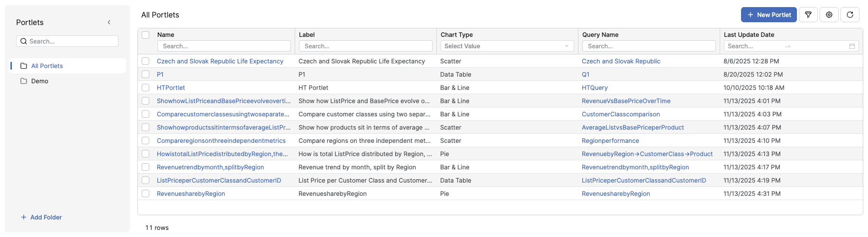Image resolution: width=868 pixels, height=237 pixels.
Task: Open the HTQuery query link
Action: pyautogui.click(x=595, y=88)
